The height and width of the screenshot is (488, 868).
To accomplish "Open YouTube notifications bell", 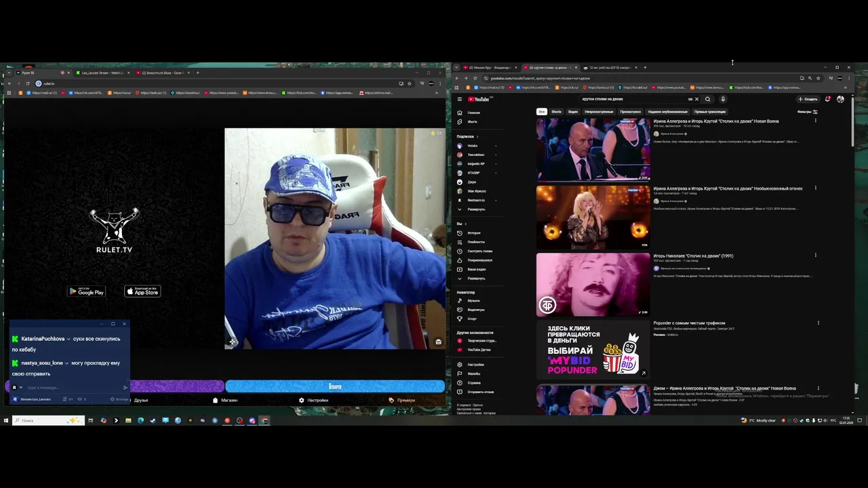I will pos(827,99).
